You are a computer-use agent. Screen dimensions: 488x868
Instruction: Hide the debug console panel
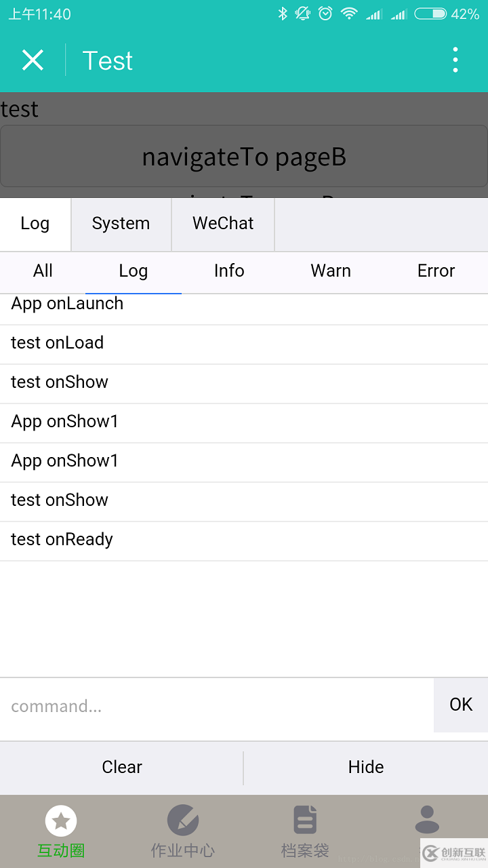pyautogui.click(x=366, y=767)
